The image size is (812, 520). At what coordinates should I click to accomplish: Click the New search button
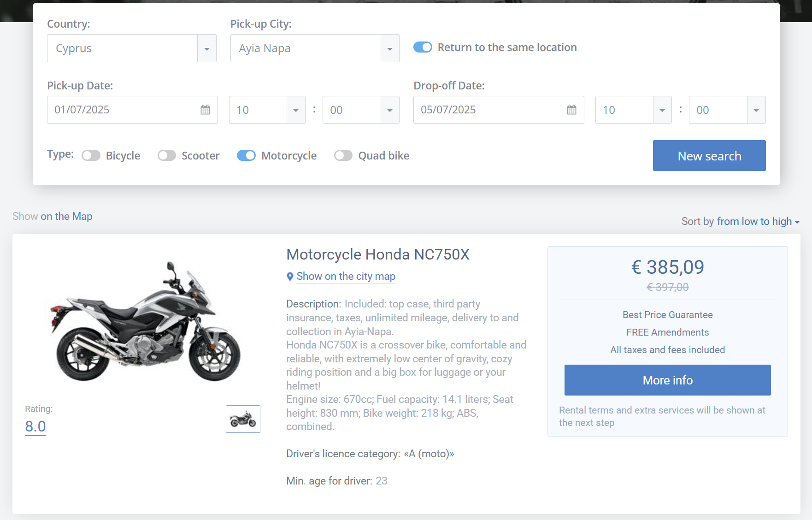pyautogui.click(x=709, y=156)
